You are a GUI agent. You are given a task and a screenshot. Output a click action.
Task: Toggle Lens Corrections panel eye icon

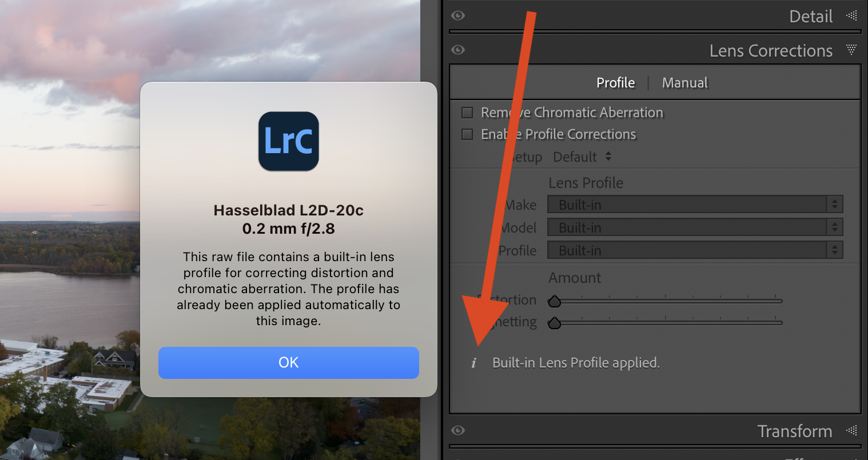(x=458, y=50)
